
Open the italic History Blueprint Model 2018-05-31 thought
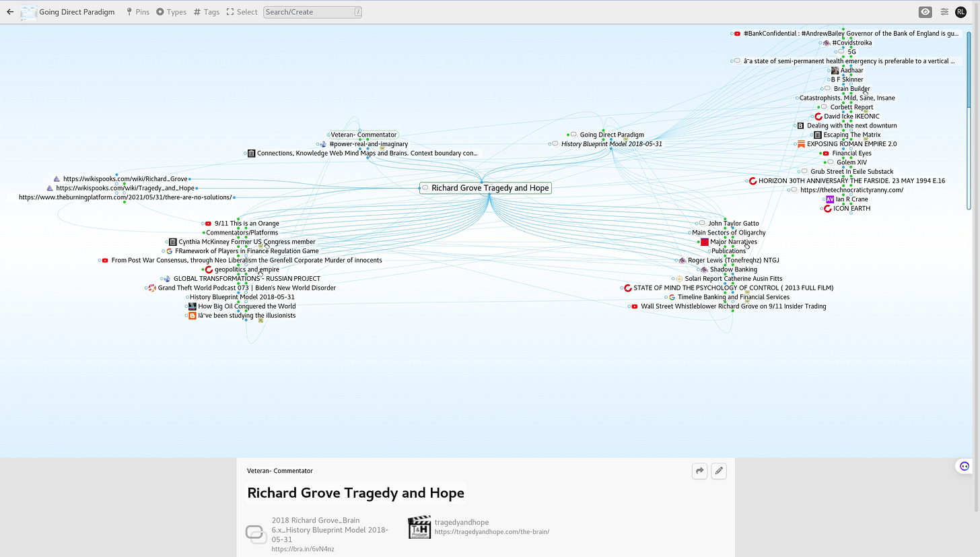pyautogui.click(x=611, y=144)
